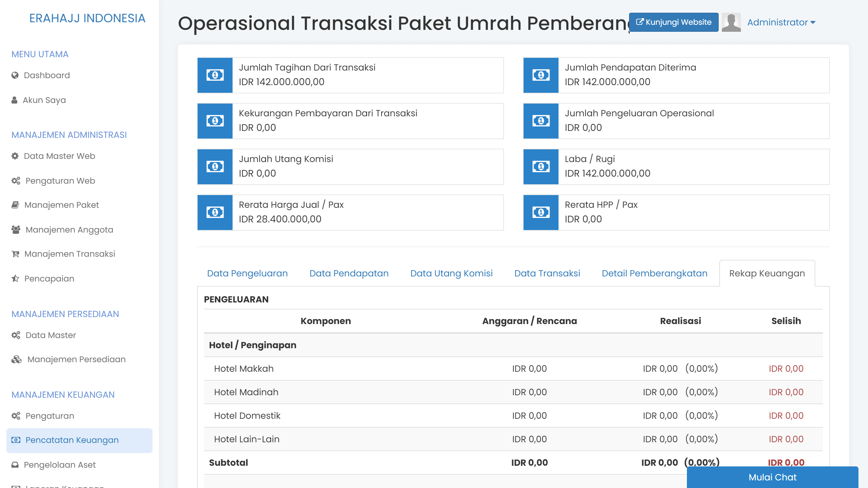The image size is (868, 488).
Task: Click the Pengaturan Web gears icon
Action: pos(16,181)
